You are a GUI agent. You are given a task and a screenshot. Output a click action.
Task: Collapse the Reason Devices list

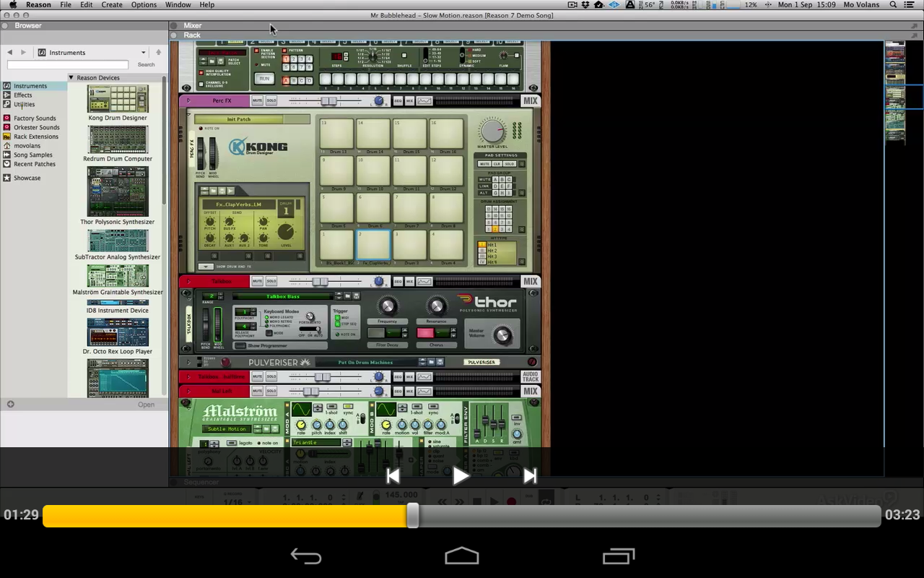71,77
